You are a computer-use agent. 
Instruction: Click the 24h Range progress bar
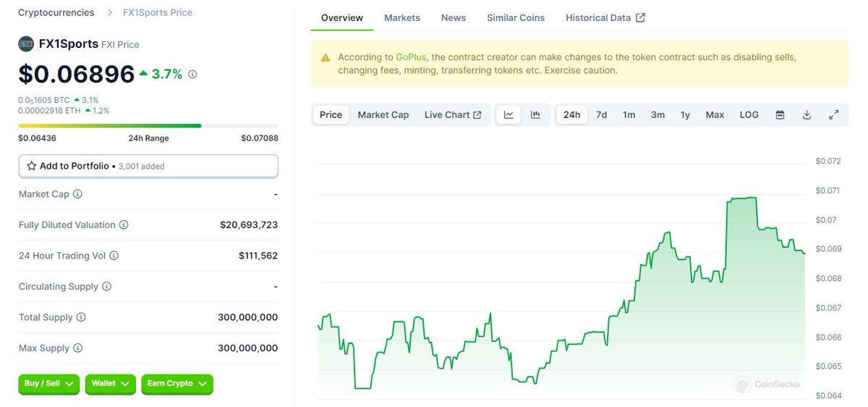click(x=148, y=126)
